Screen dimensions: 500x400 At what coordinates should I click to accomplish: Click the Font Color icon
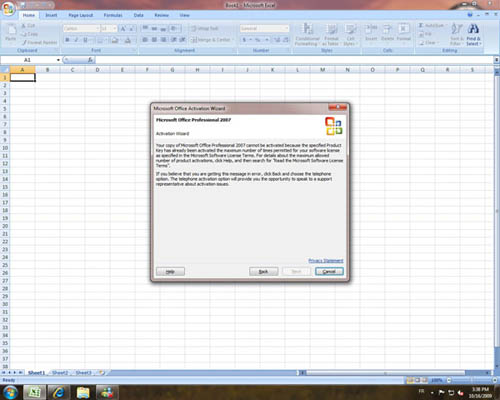pos(128,40)
